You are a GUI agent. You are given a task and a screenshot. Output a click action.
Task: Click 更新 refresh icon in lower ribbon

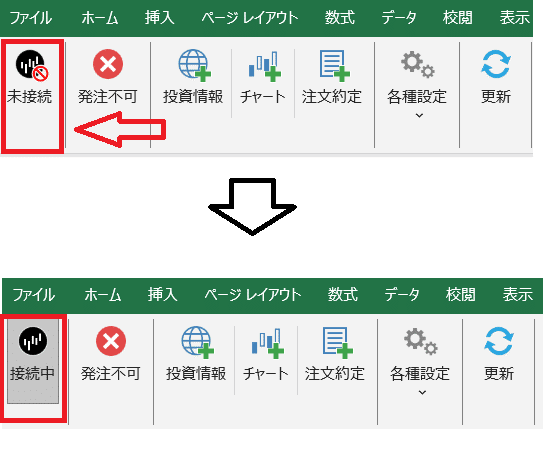[x=499, y=341]
